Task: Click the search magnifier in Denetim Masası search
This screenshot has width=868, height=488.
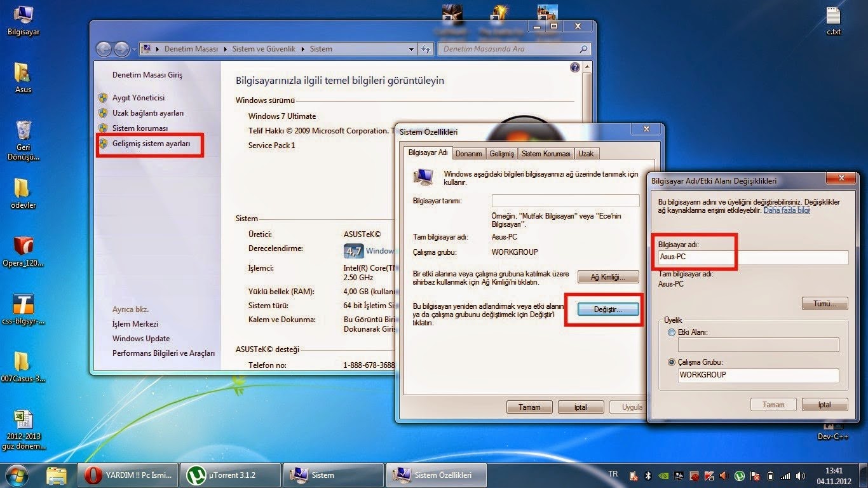Action: pos(583,49)
